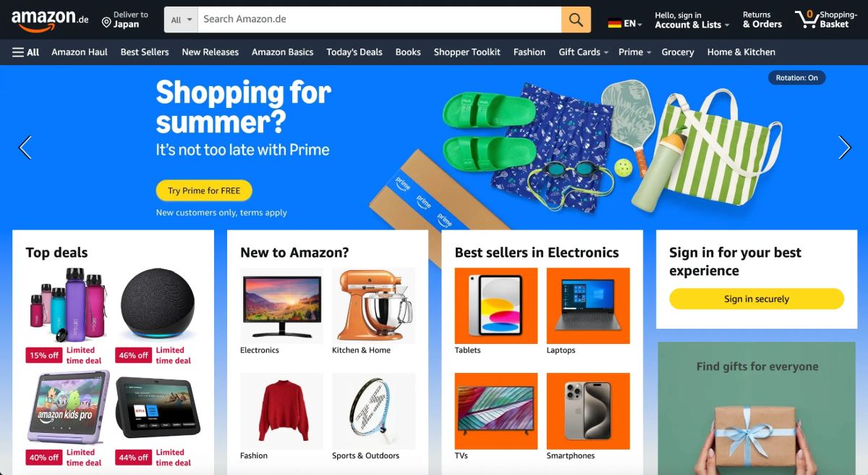Click the orange search magnifier button
Screen dimensions: 868x475
tap(576, 20)
